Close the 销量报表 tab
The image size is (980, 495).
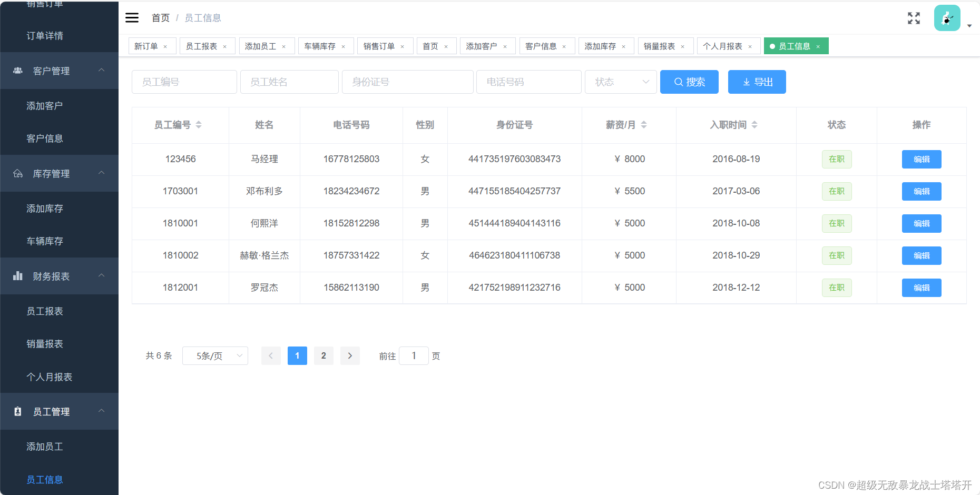click(682, 47)
